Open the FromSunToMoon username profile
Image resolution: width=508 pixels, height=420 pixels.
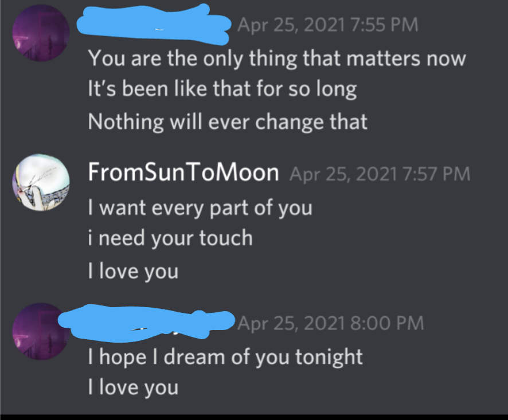(x=183, y=172)
